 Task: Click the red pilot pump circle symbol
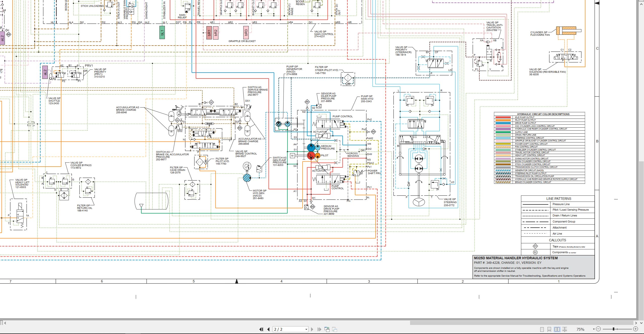311,156
